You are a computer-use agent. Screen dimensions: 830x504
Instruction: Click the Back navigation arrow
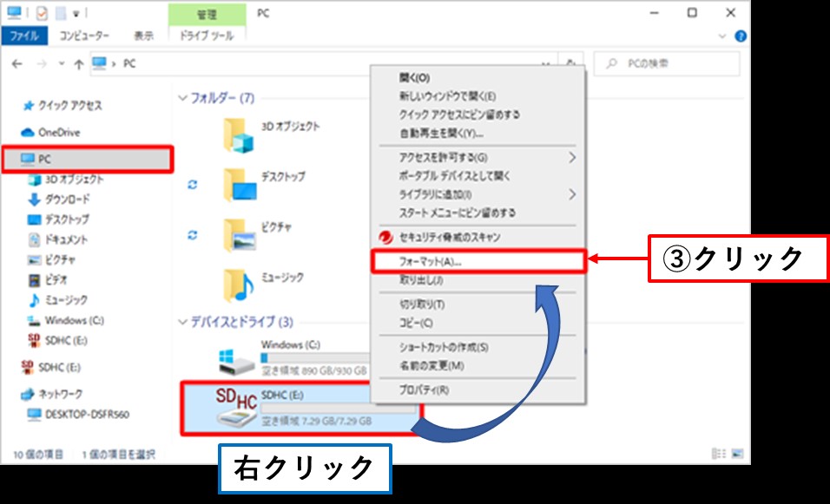(x=17, y=64)
